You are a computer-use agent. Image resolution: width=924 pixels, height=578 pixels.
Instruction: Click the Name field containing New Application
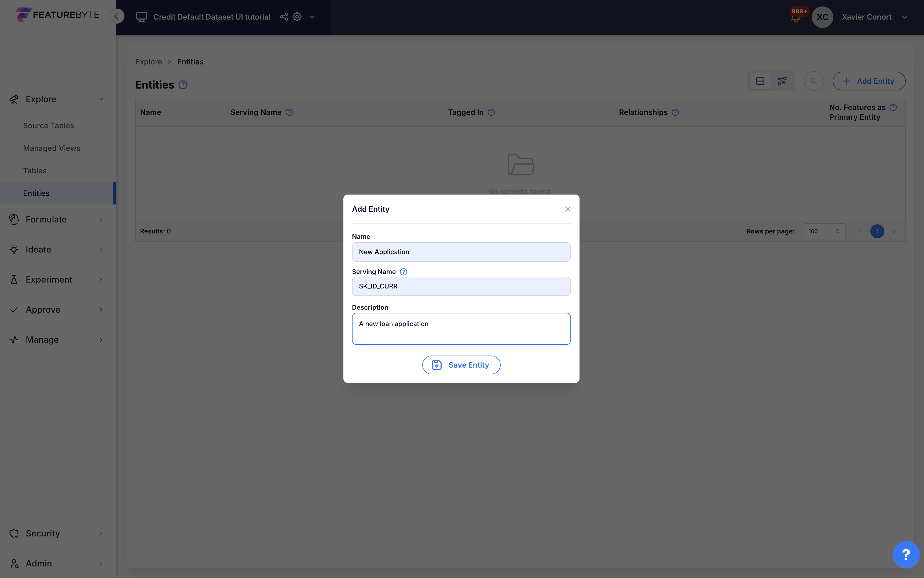click(461, 251)
